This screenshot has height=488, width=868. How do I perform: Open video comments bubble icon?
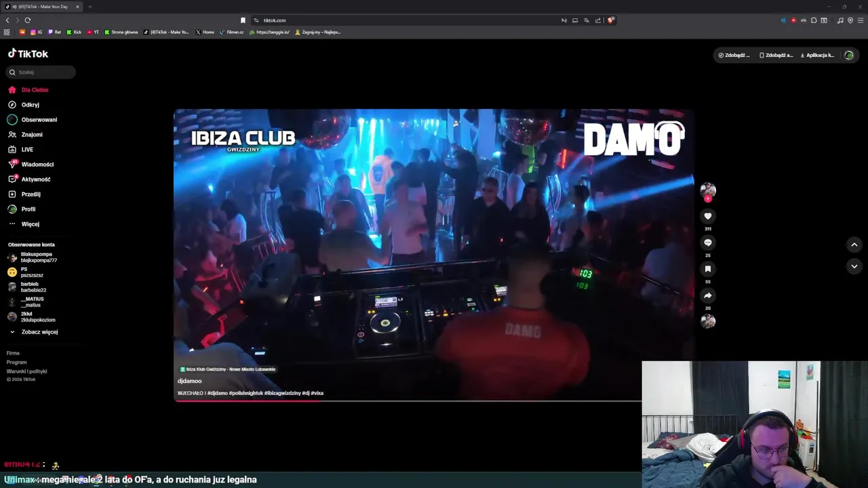pyautogui.click(x=708, y=243)
